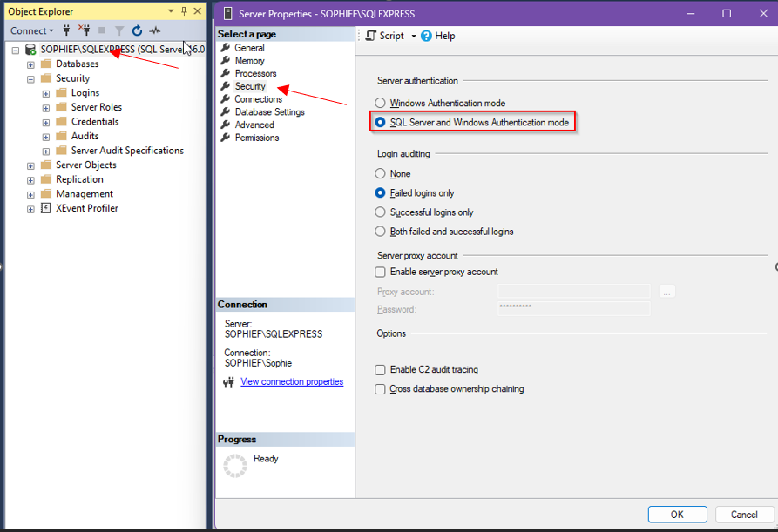This screenshot has height=532, width=778.
Task: Close the Object Explorer panel
Action: tap(198, 11)
